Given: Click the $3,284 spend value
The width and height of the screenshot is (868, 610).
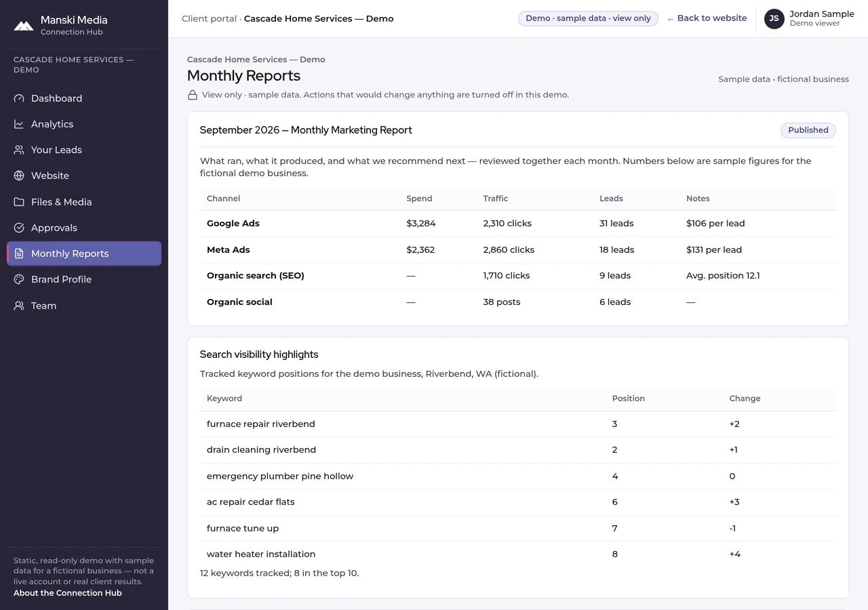Looking at the screenshot, I should pos(421,223).
